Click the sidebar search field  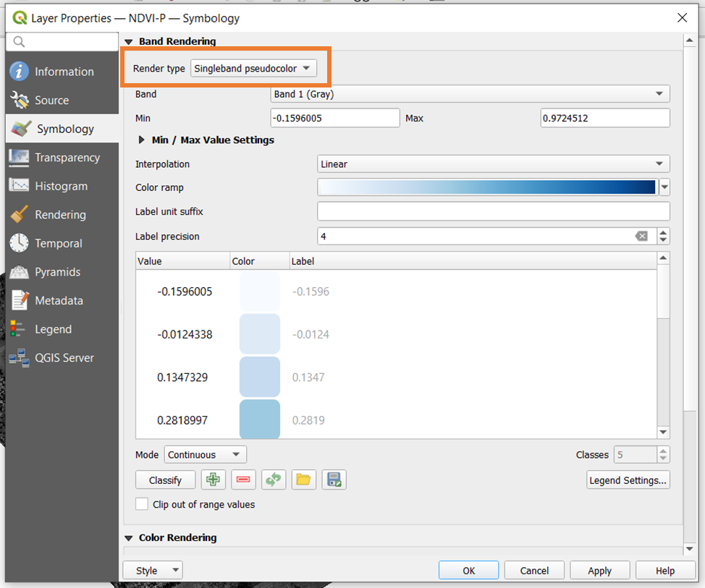point(62,42)
